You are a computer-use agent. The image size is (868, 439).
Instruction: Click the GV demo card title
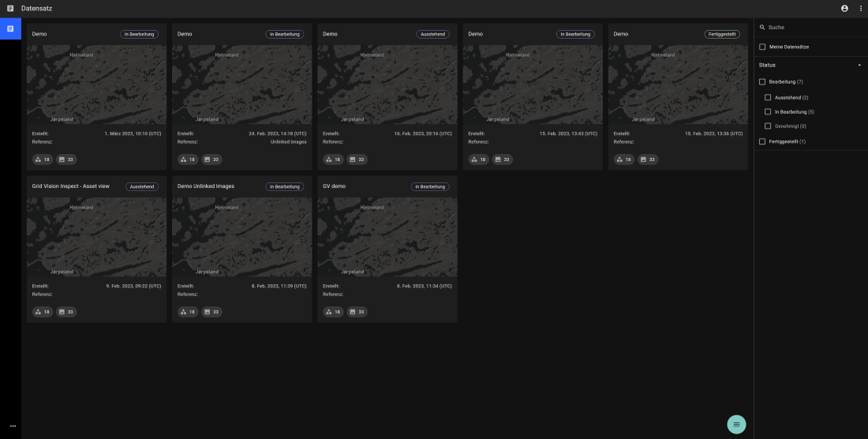point(335,186)
